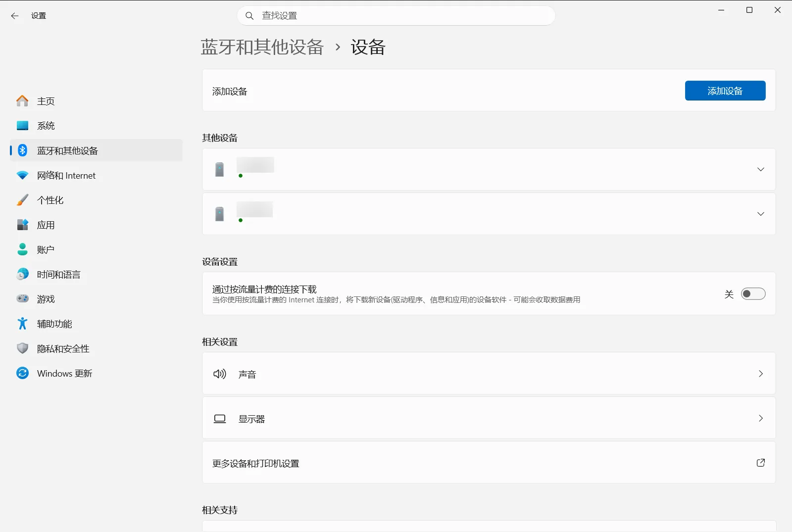Click the 设备设置 section heading
792x532 pixels.
click(x=220, y=262)
